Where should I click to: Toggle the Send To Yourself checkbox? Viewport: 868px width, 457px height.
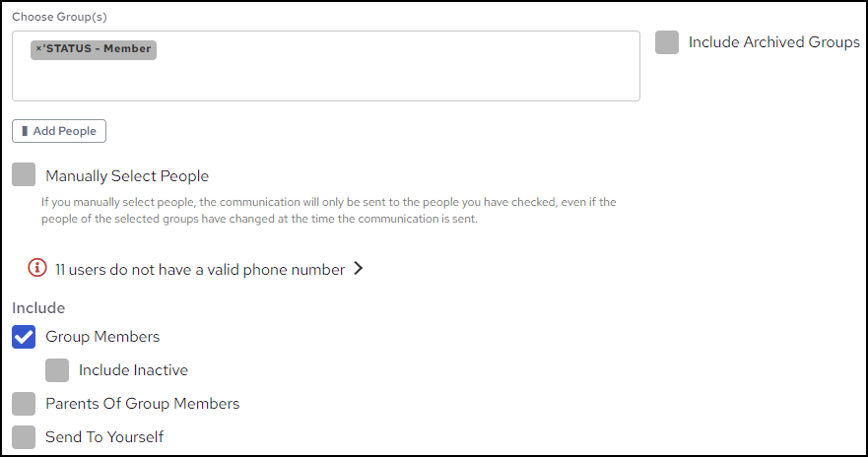[x=24, y=436]
